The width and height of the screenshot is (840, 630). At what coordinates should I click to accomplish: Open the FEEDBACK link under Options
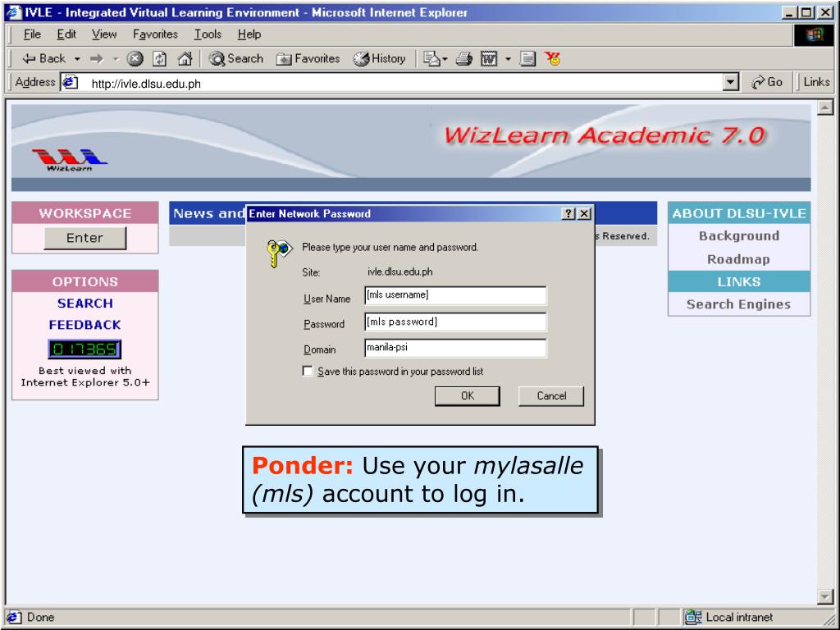tap(85, 325)
